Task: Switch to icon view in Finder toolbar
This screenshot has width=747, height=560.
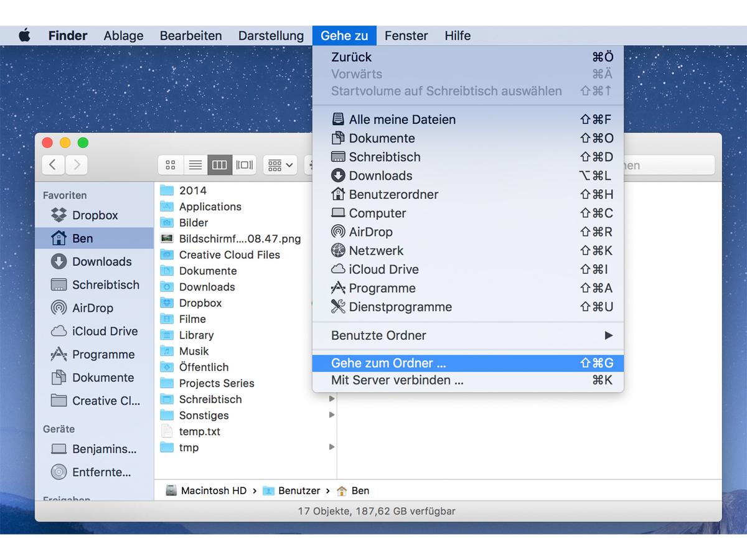Action: 170,165
